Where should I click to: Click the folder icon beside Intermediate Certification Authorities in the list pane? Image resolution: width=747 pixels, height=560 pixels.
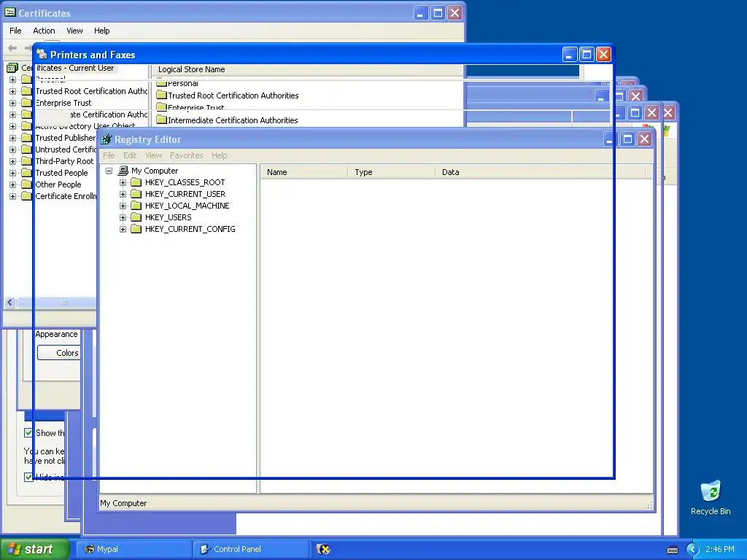pos(161,120)
